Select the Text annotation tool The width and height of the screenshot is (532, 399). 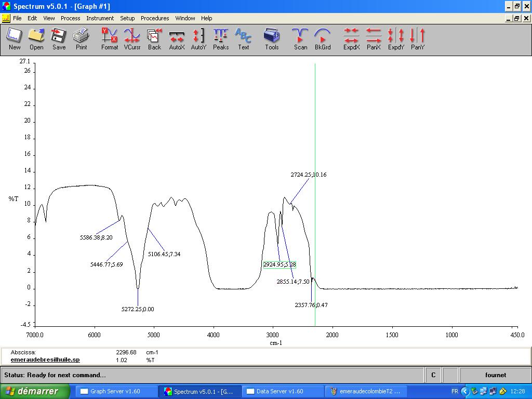coord(243,39)
